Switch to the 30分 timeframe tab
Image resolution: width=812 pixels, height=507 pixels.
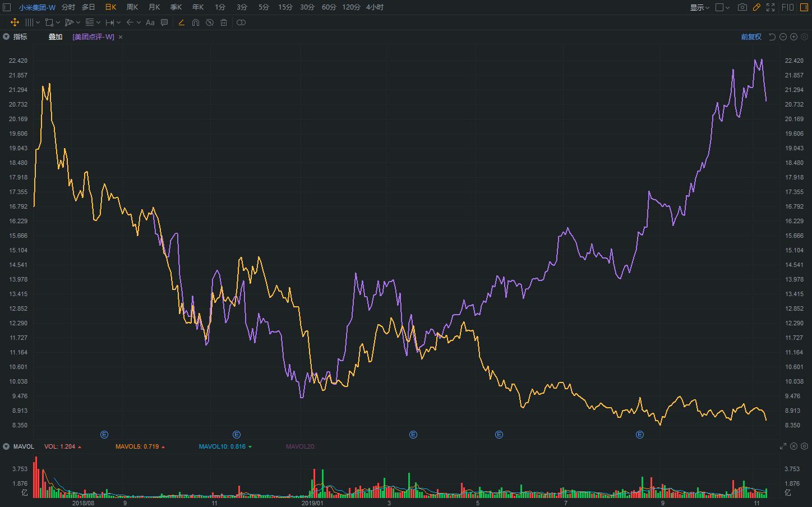click(x=307, y=7)
